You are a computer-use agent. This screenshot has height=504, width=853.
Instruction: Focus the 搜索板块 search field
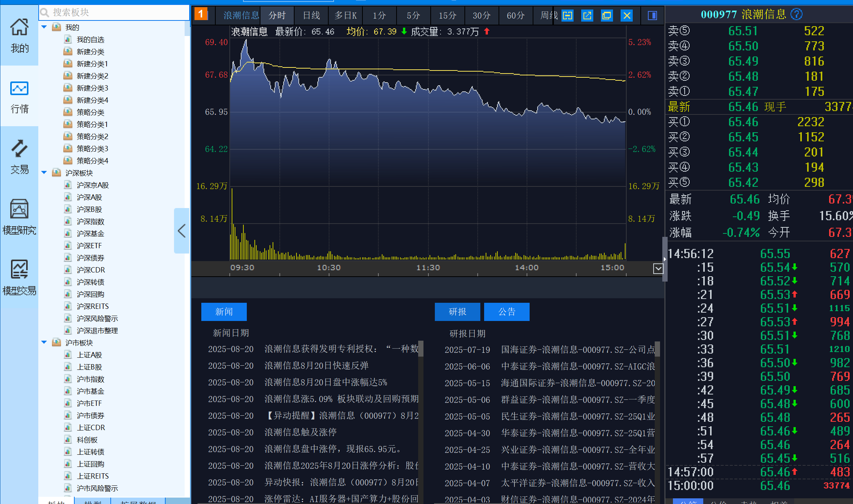[x=114, y=13]
